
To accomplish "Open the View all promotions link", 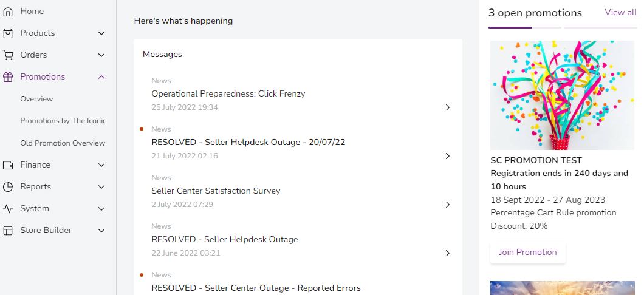I will tap(620, 13).
